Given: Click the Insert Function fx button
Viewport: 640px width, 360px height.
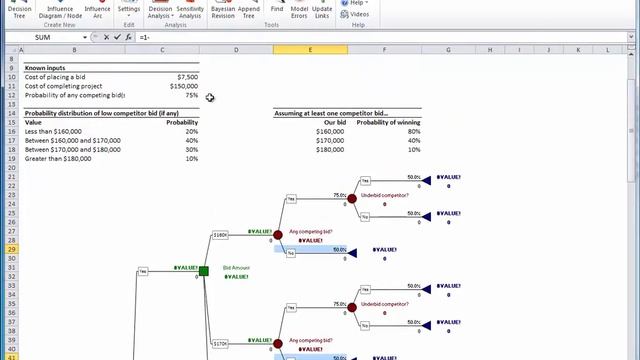Looking at the screenshot, I should coord(129,37).
